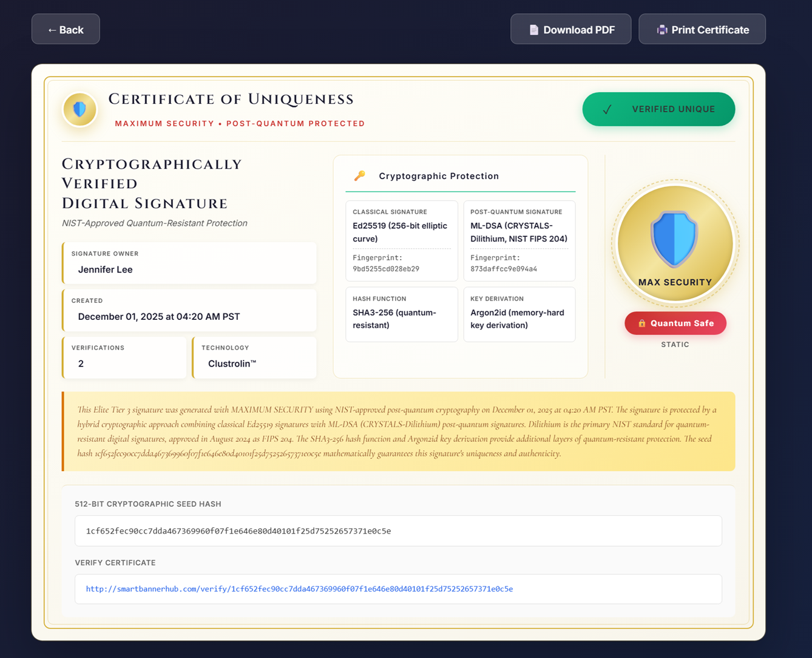The height and width of the screenshot is (658, 812).
Task: Click the Verified Unique green badge
Action: (658, 109)
